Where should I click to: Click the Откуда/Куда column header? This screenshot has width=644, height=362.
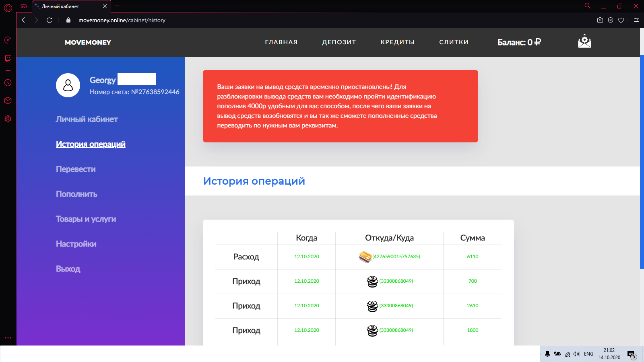pos(389,238)
